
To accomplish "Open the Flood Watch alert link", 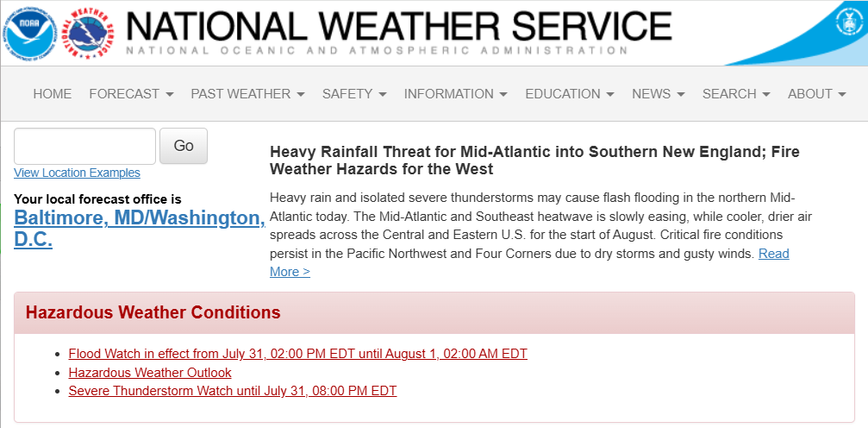I will tap(297, 354).
